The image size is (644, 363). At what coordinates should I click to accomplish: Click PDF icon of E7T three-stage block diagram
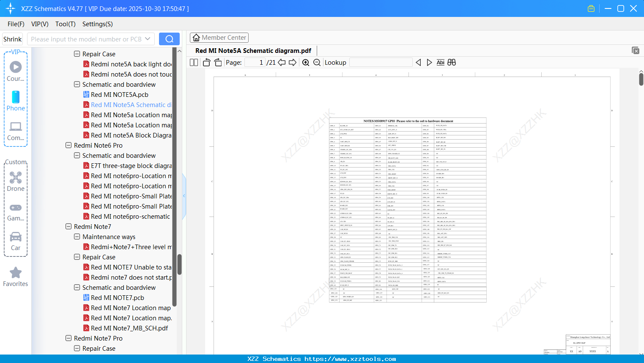86,166
